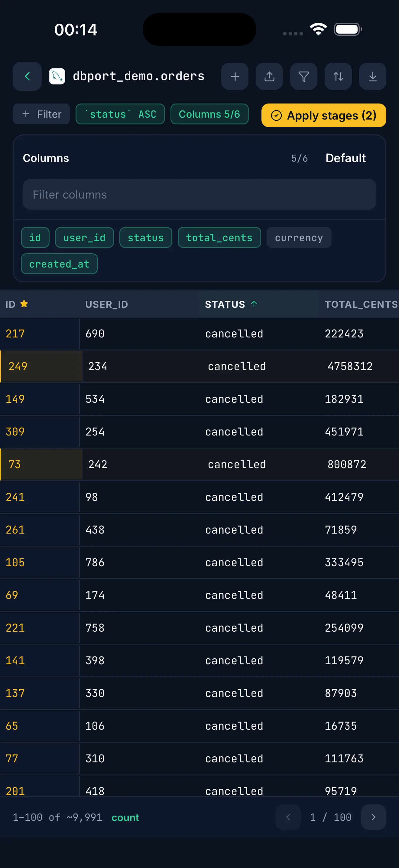
Task: Select row id 249
Action: 18,366
